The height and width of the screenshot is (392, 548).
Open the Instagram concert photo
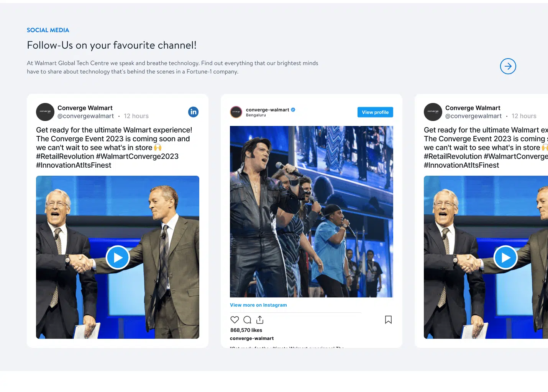pos(311,211)
